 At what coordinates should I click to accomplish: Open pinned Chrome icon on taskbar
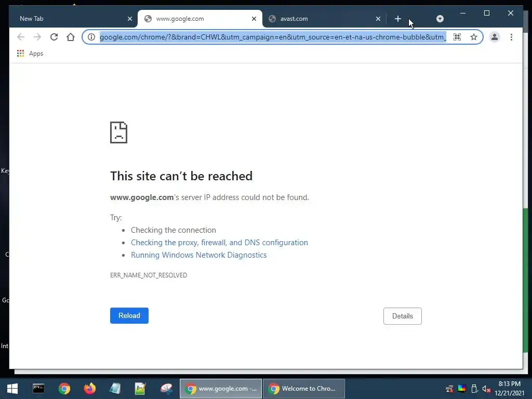click(64, 389)
